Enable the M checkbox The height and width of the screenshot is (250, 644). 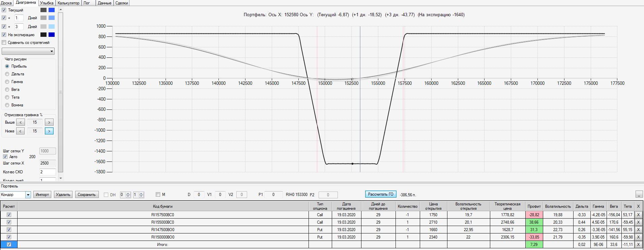coord(158,195)
